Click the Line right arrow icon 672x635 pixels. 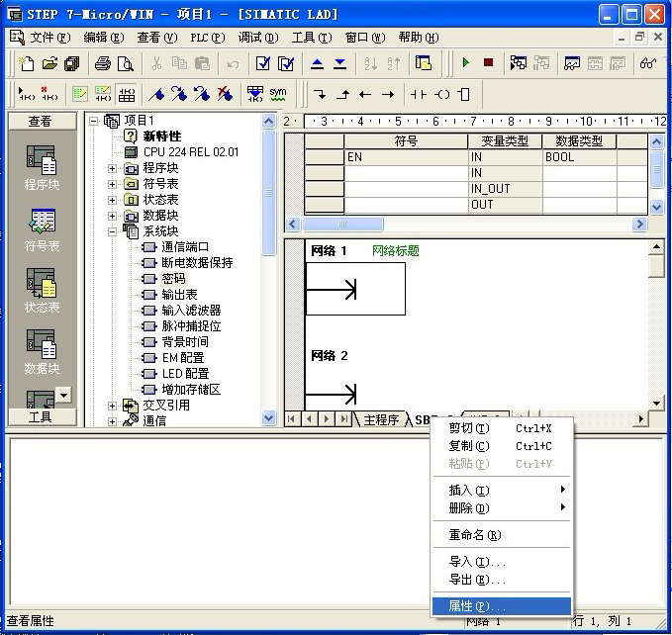coord(388,94)
